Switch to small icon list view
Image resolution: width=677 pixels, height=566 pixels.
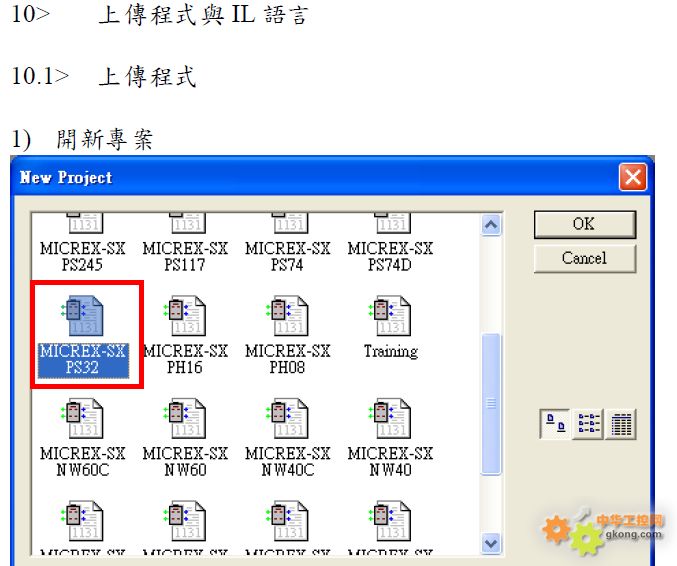[588, 424]
